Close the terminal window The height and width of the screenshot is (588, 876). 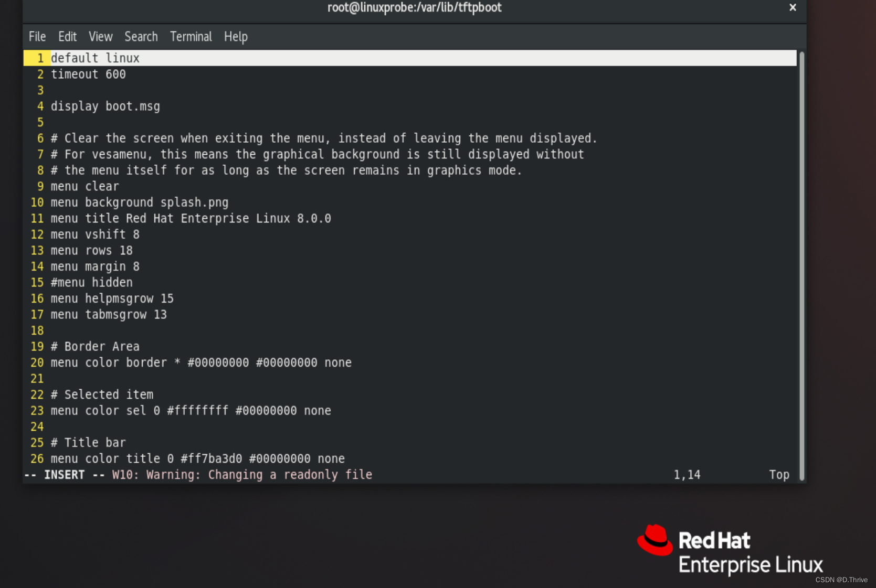pyautogui.click(x=792, y=7)
